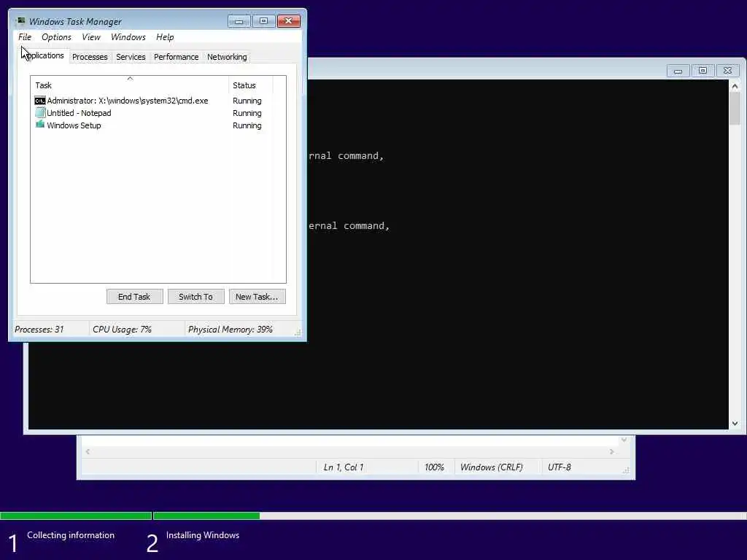747x560 pixels.
Task: Click the Task Manager resize grip
Action: click(x=298, y=332)
